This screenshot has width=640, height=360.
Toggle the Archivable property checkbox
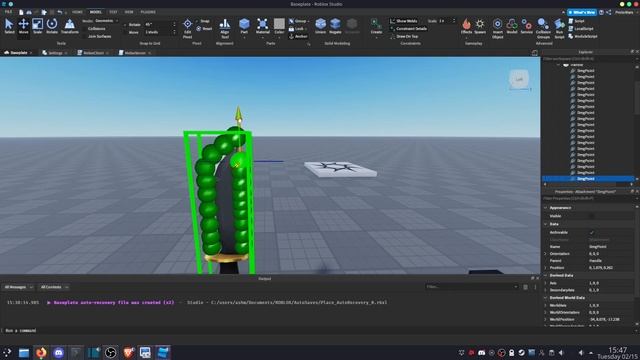pyautogui.click(x=592, y=232)
